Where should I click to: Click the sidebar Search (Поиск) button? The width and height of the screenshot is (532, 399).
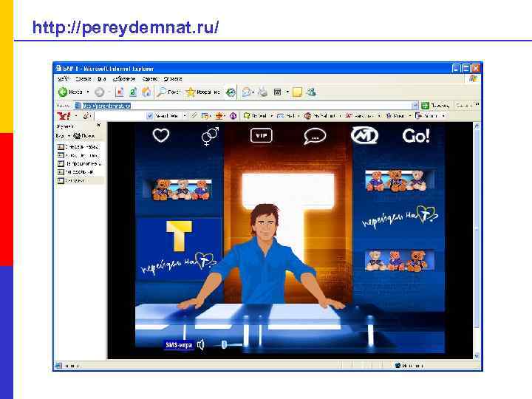point(83,136)
